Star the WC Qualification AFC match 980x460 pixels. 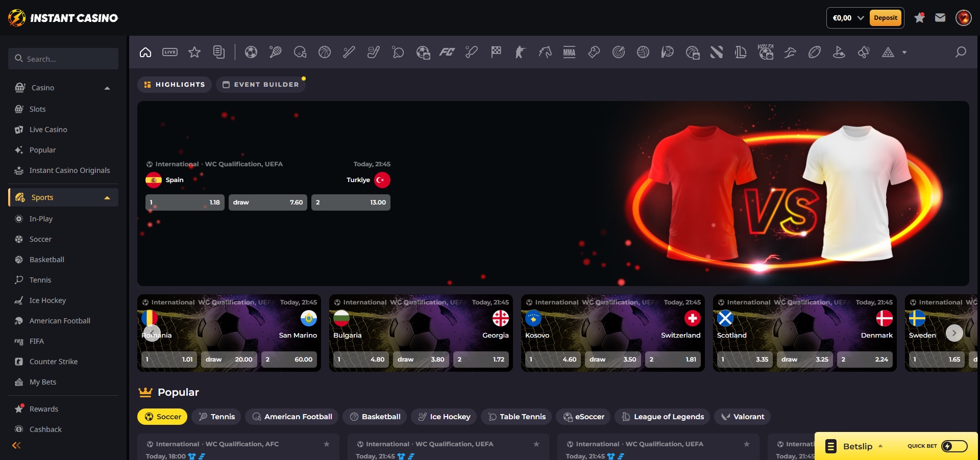(x=327, y=444)
